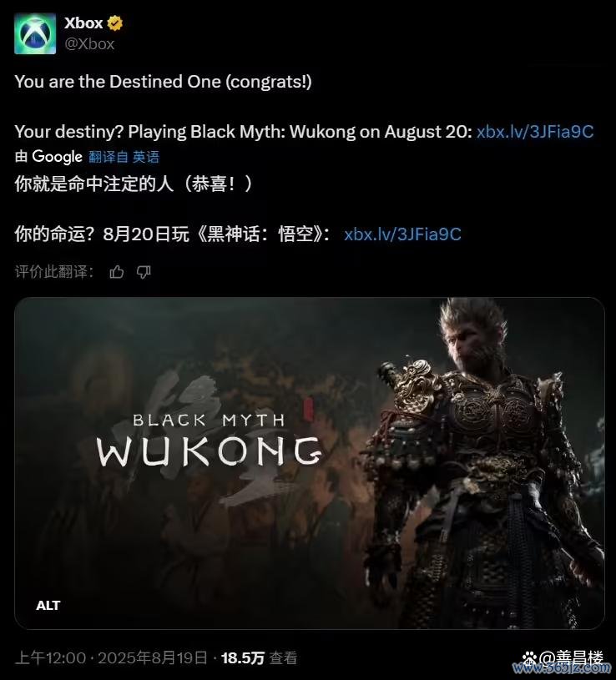Image resolution: width=616 pixels, height=680 pixels.
Task: Rate the translation with thumbs up
Action: [117, 272]
